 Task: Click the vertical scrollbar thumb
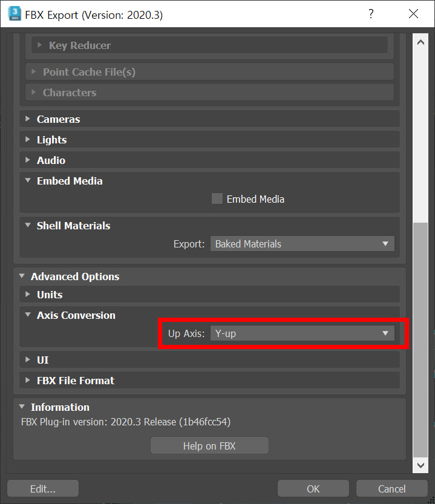pos(420,340)
